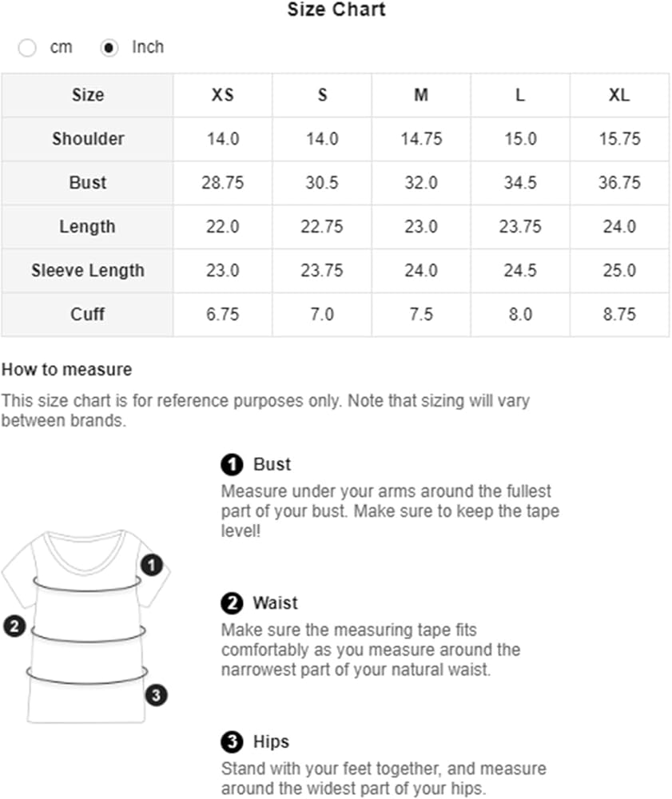
Task: Click the M size column header
Action: point(421,95)
